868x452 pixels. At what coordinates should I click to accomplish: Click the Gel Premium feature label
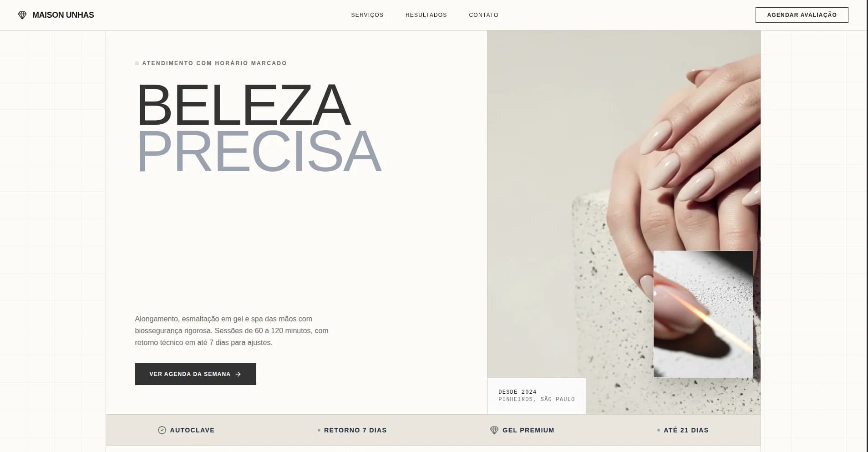click(528, 430)
